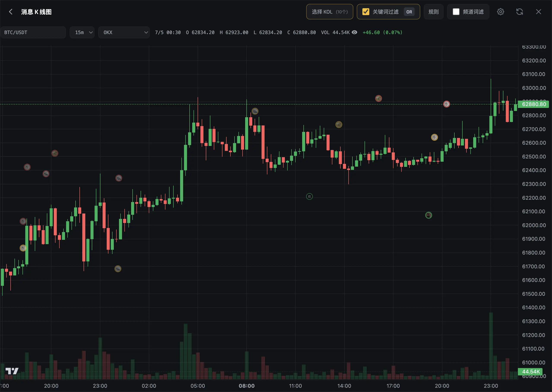The width and height of the screenshot is (552, 392).
Task: Close the 消息 K 线图 panel
Action: tap(538, 12)
